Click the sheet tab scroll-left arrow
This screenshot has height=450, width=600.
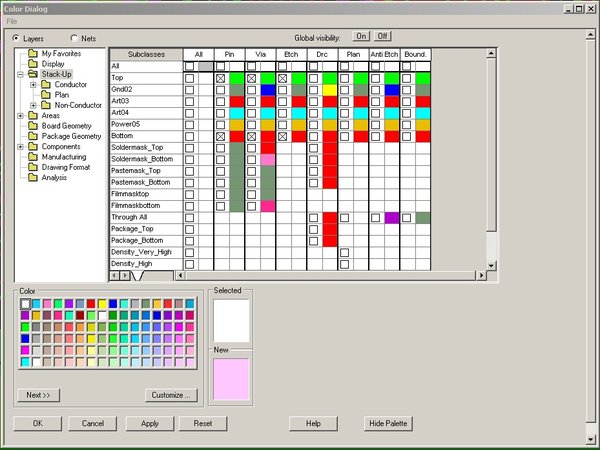coord(115,275)
